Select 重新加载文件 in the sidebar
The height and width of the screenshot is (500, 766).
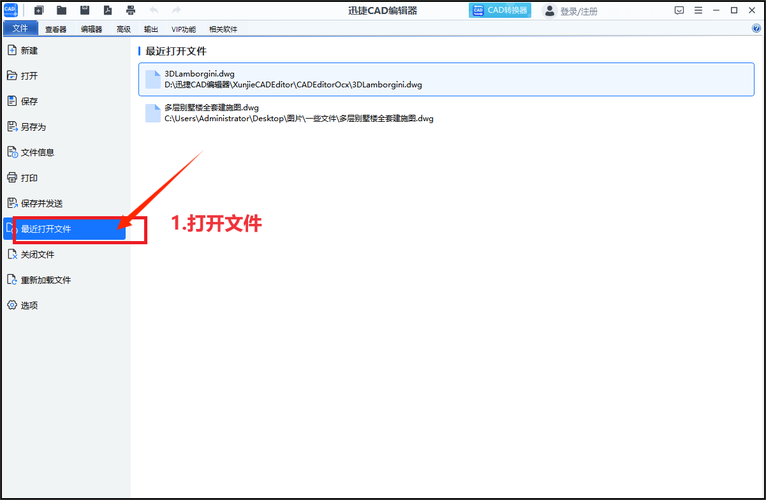pos(66,280)
